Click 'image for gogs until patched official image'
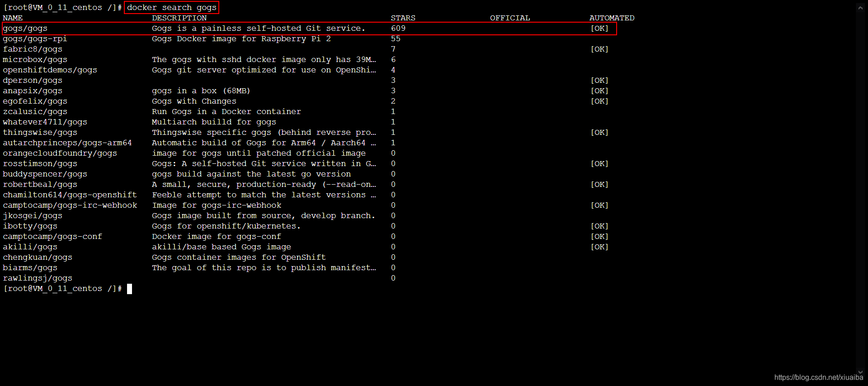This screenshot has height=386, width=868. coord(259,153)
